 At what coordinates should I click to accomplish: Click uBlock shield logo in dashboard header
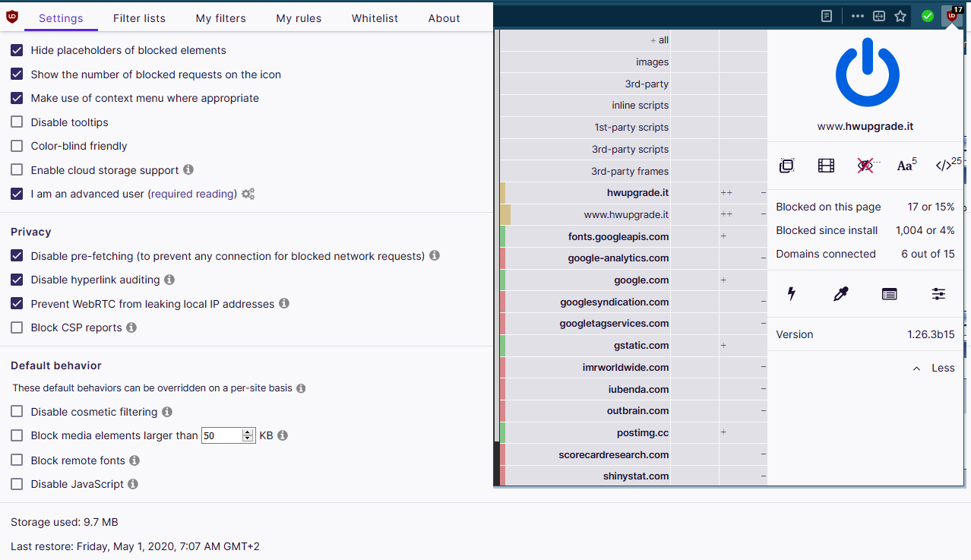click(11, 17)
